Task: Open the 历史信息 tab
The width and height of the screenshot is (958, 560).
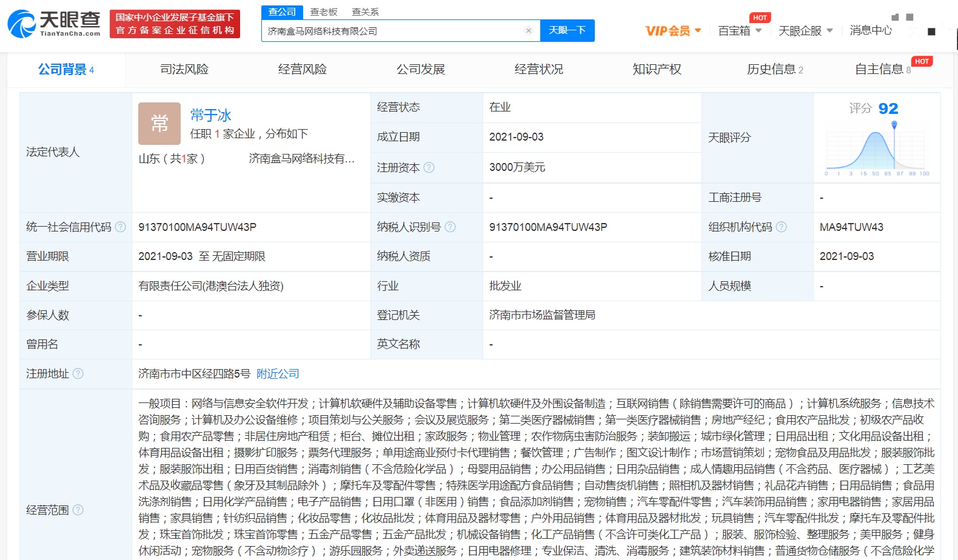Action: [x=775, y=69]
